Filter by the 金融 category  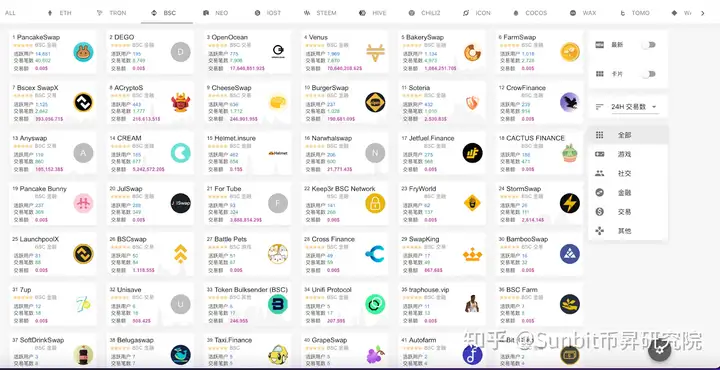tap(628, 193)
